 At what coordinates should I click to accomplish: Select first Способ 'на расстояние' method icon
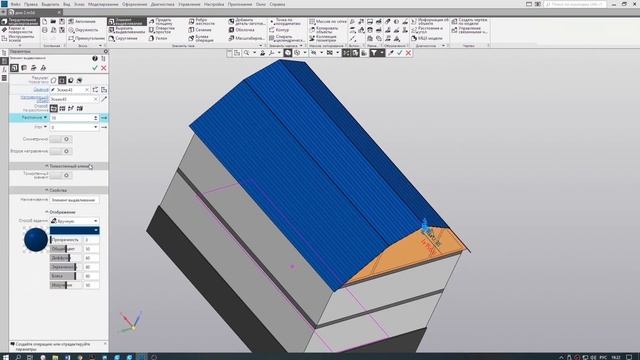53,109
